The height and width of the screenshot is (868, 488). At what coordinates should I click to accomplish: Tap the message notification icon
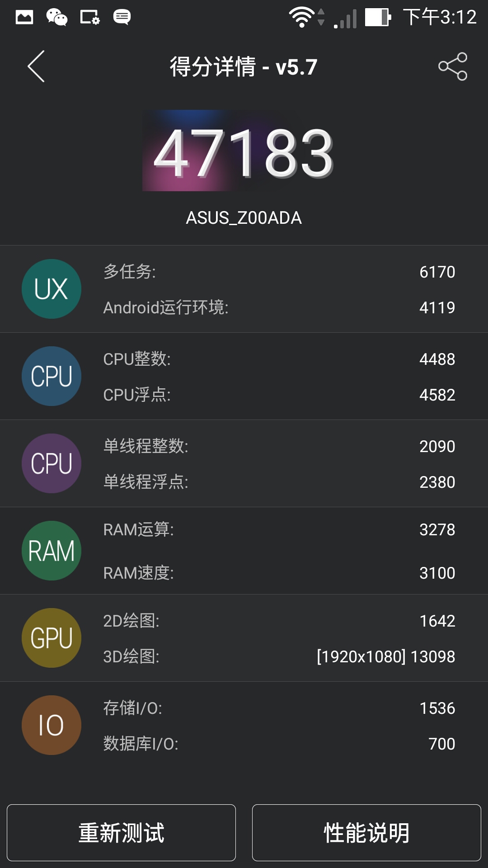(x=122, y=17)
